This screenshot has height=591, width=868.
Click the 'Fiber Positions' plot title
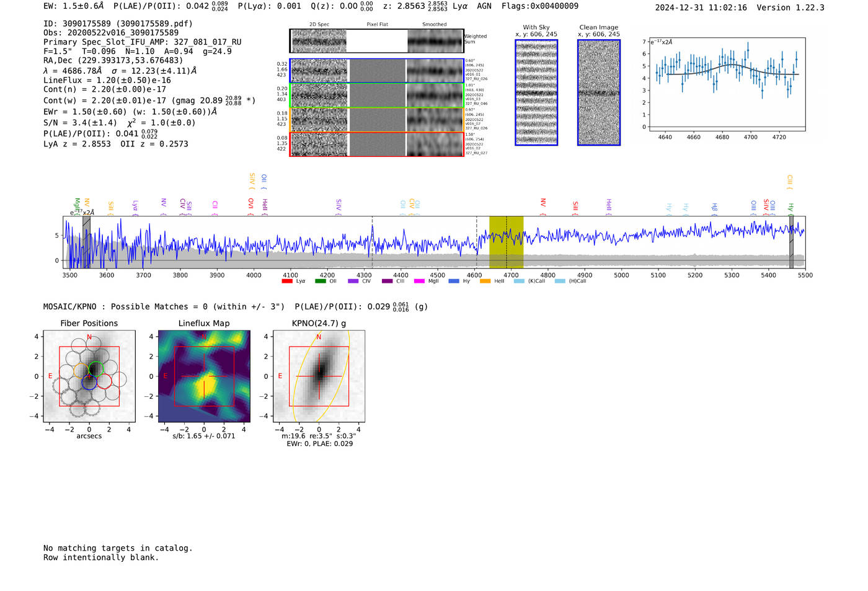pos(89,324)
